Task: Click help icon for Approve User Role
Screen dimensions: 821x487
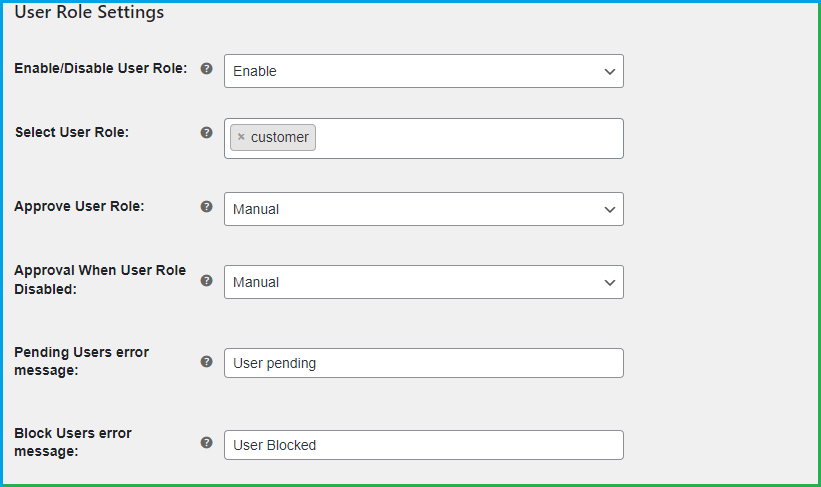Action: coord(207,207)
